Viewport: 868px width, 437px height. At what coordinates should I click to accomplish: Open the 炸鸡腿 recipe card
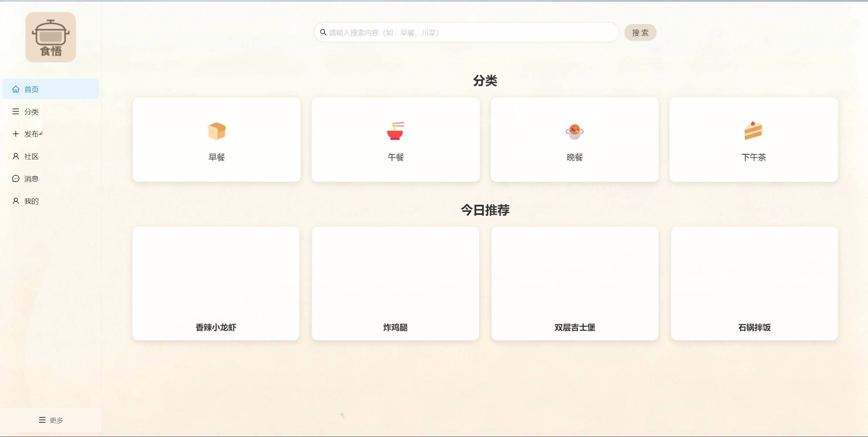395,283
